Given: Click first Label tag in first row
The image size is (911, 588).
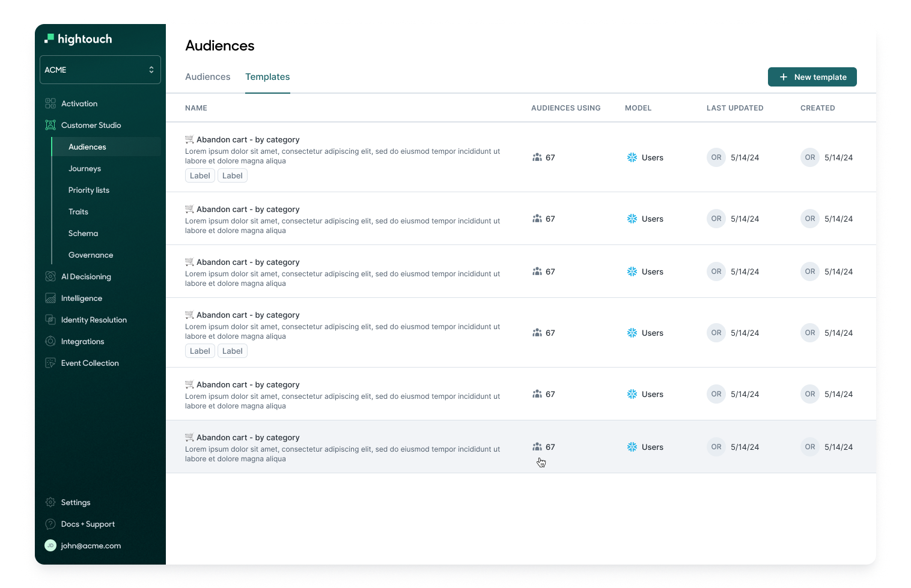Looking at the screenshot, I should (x=200, y=175).
